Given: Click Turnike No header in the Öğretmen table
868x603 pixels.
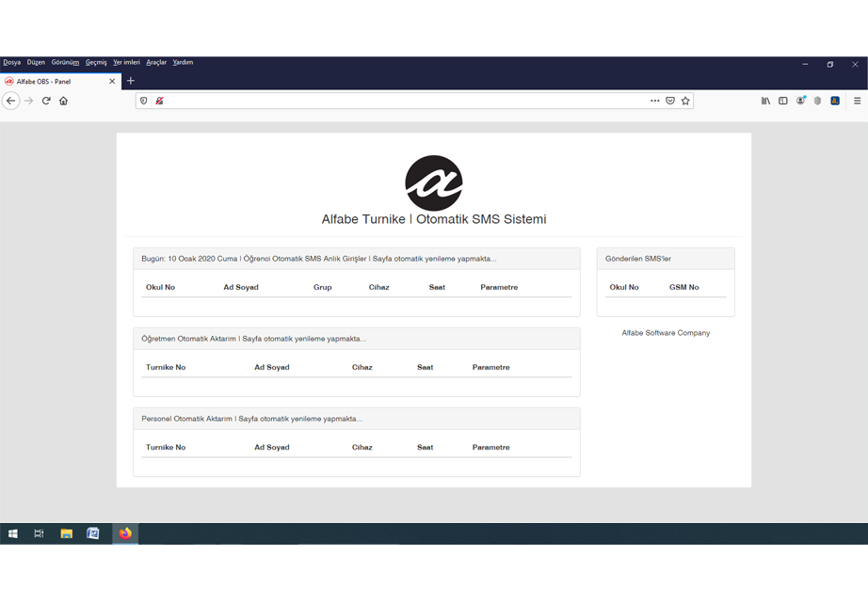Looking at the screenshot, I should [x=166, y=367].
